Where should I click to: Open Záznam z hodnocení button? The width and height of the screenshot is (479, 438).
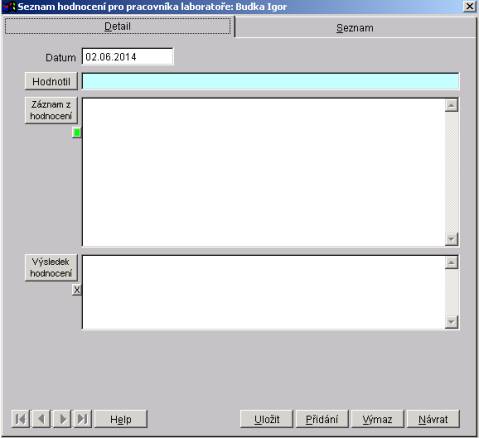51,110
